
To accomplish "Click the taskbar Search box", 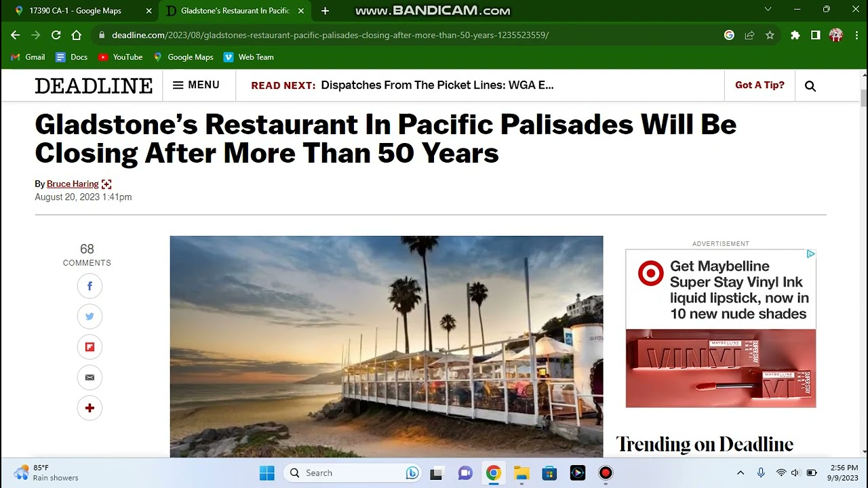I will (353, 473).
